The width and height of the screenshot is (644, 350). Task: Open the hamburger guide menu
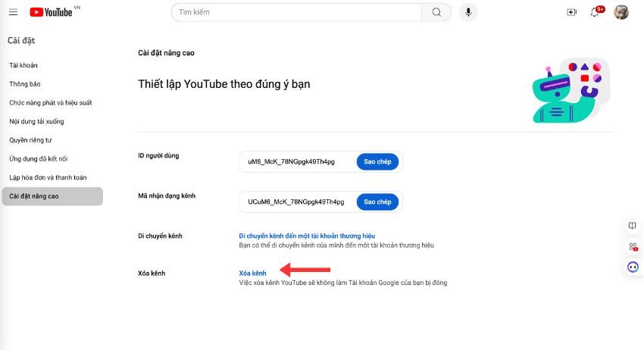(x=13, y=12)
